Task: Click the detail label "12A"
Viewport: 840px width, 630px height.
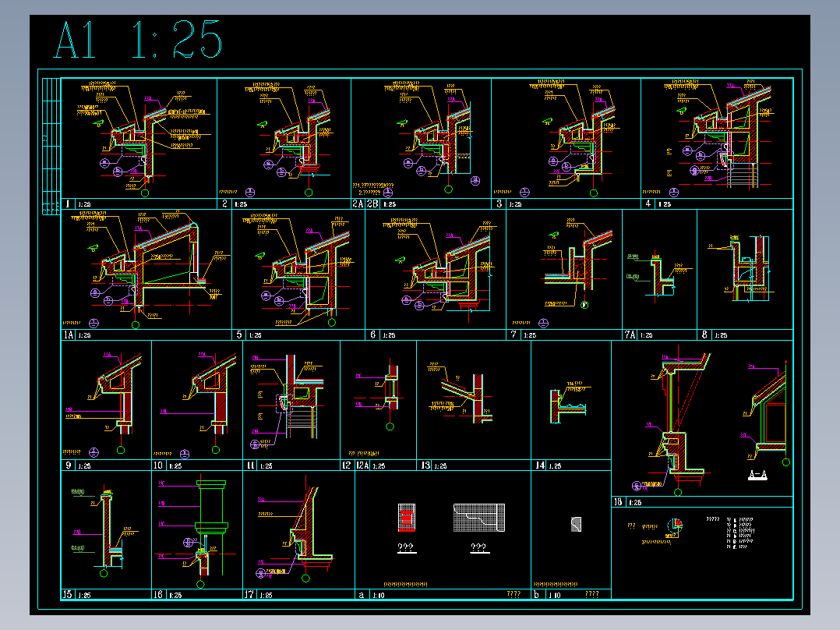Action: (x=362, y=465)
